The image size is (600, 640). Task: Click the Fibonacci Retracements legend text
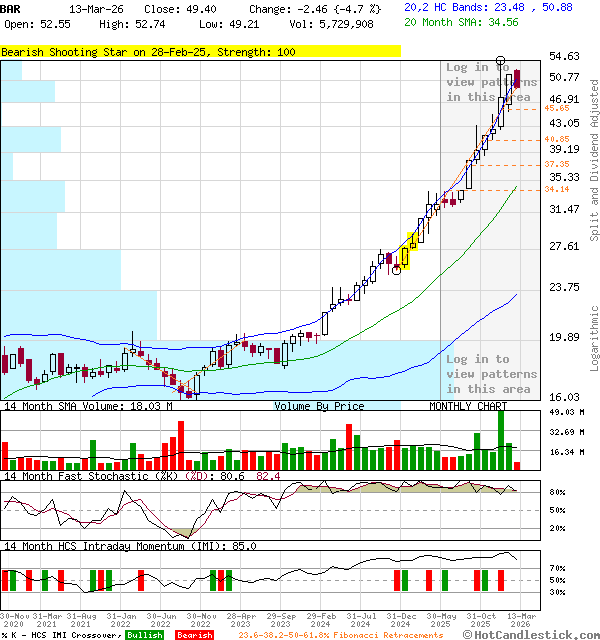pyautogui.click(x=340, y=635)
